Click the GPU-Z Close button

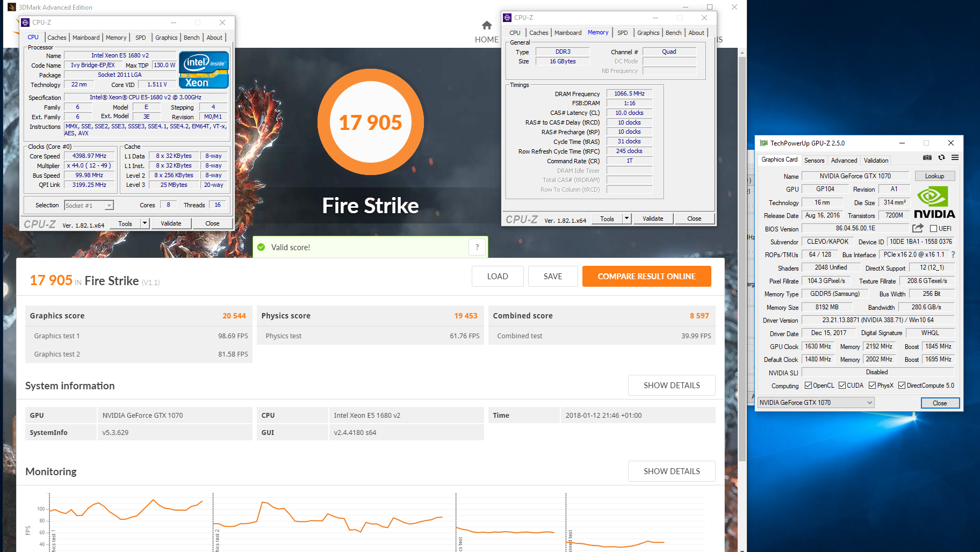[x=940, y=403]
